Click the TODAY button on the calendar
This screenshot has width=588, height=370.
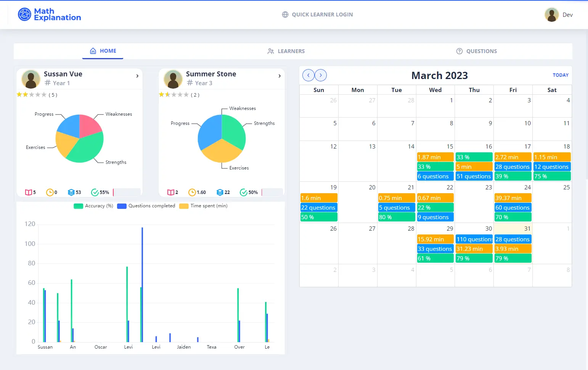coord(560,75)
